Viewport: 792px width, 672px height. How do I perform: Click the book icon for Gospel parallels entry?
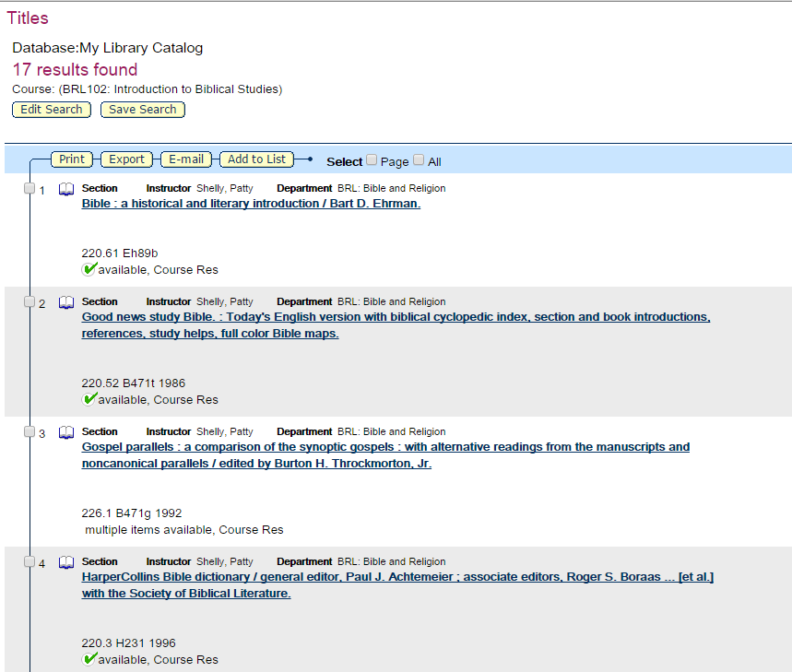click(65, 431)
